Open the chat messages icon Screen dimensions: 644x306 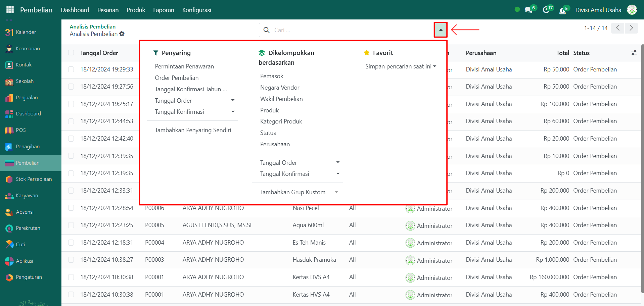tap(528, 10)
